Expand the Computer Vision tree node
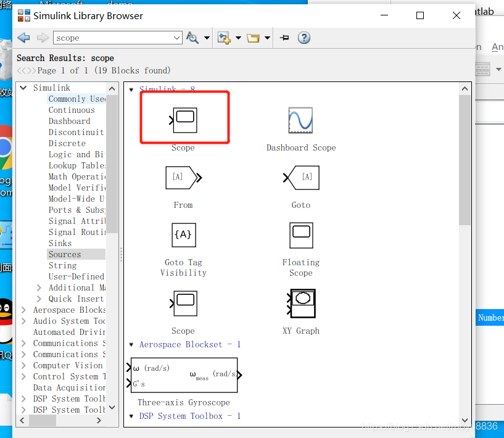The height and width of the screenshot is (438, 504). pyautogui.click(x=23, y=365)
